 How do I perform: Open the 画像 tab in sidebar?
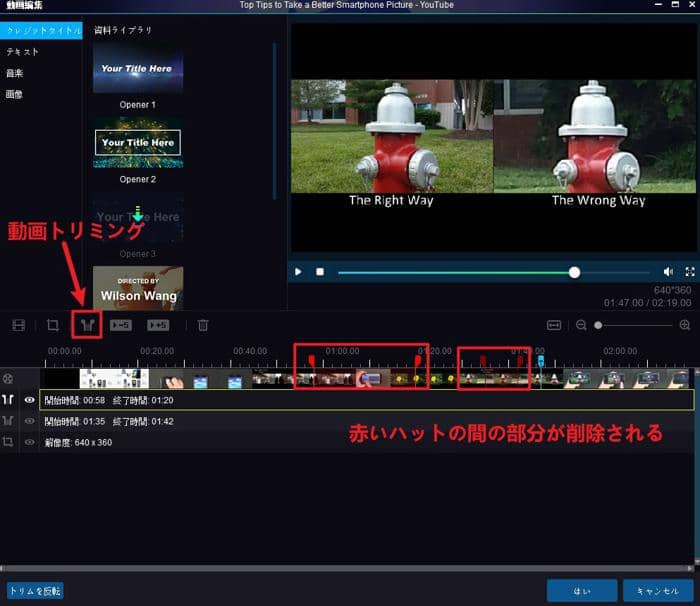point(14,94)
